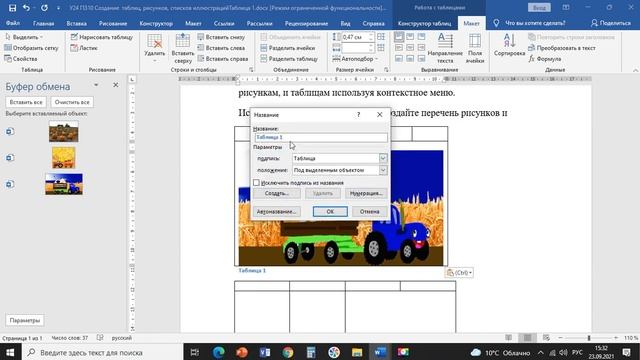Select the yellow clipboard thumbnail
This screenshot has height=360, width=640.
[x=64, y=158]
